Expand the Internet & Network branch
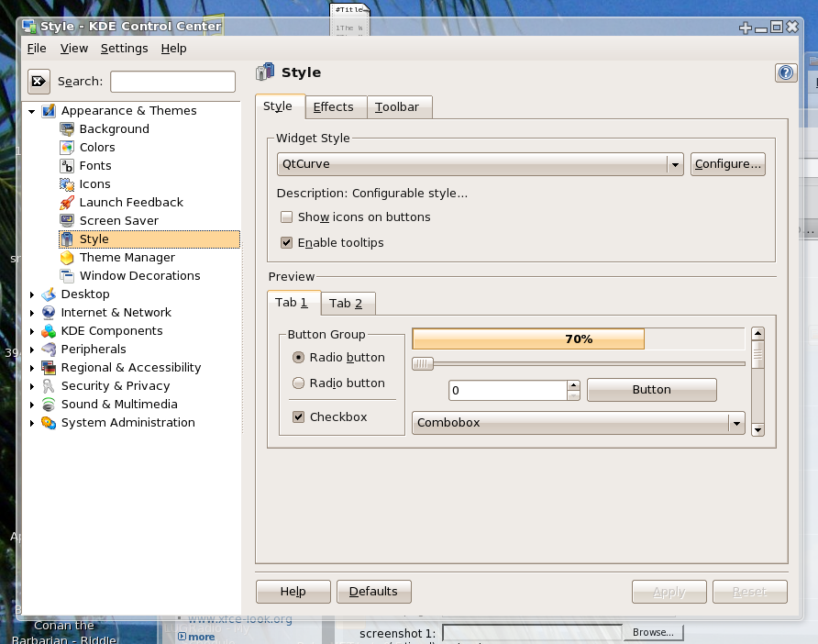The height and width of the screenshot is (644, 818). pos(32,313)
